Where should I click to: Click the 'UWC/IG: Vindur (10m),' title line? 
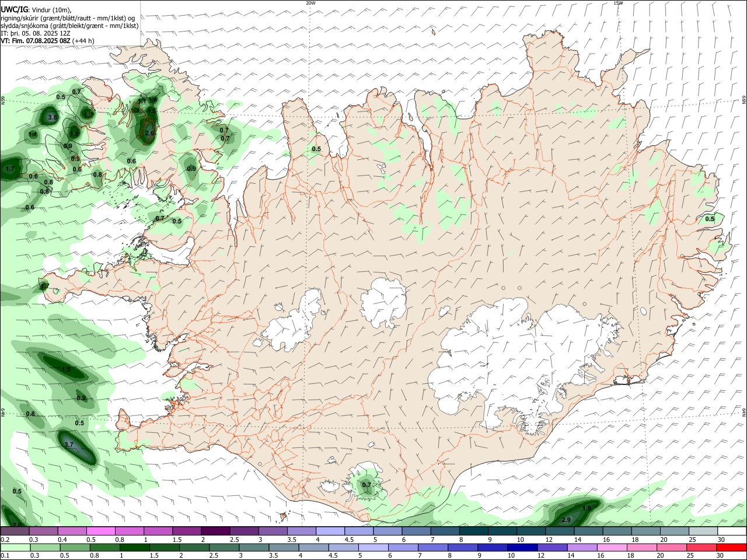click(x=36, y=10)
